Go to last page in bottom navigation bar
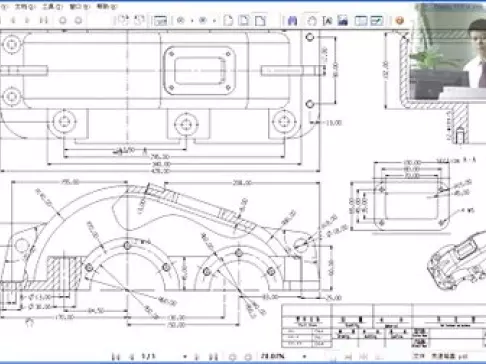 214,357
